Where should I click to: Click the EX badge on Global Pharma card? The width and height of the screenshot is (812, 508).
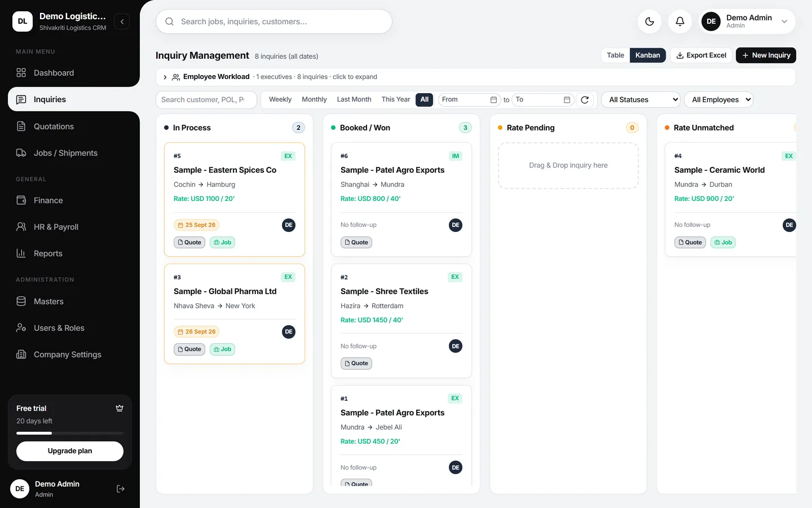(x=288, y=277)
